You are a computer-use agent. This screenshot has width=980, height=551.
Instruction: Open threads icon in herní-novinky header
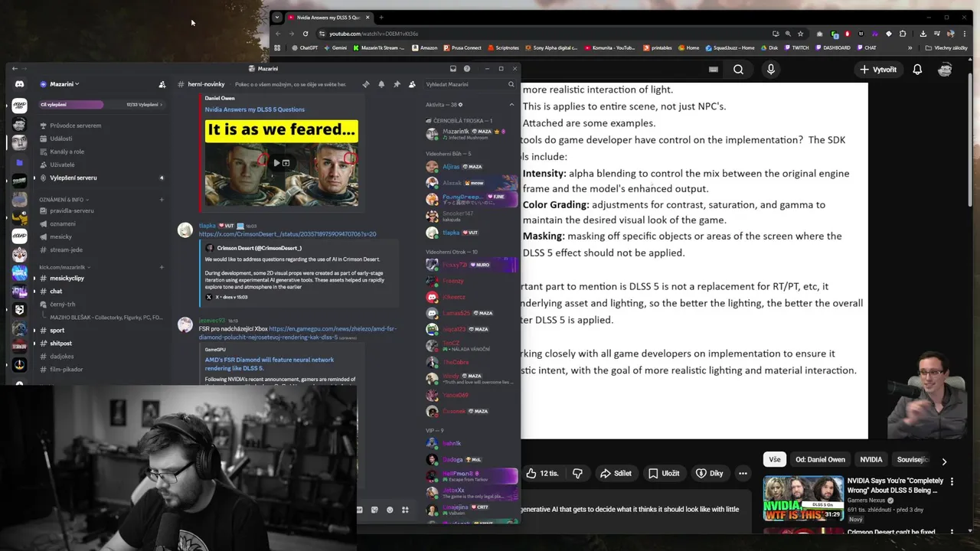366,84
